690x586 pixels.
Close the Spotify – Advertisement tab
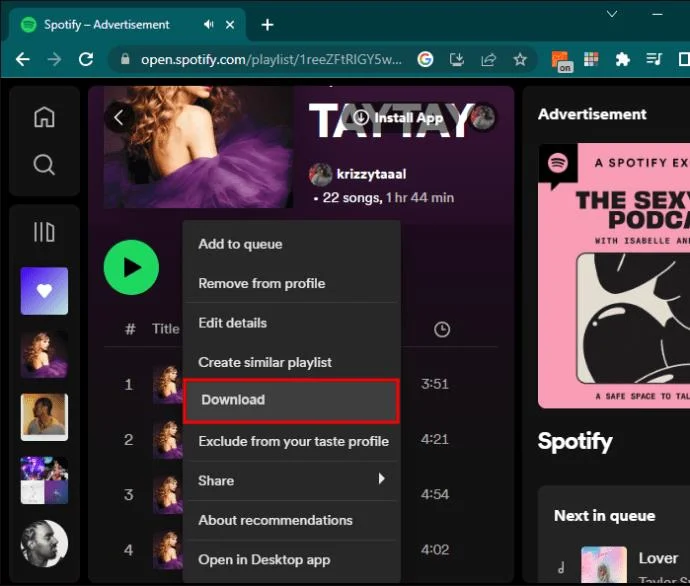[x=230, y=25]
